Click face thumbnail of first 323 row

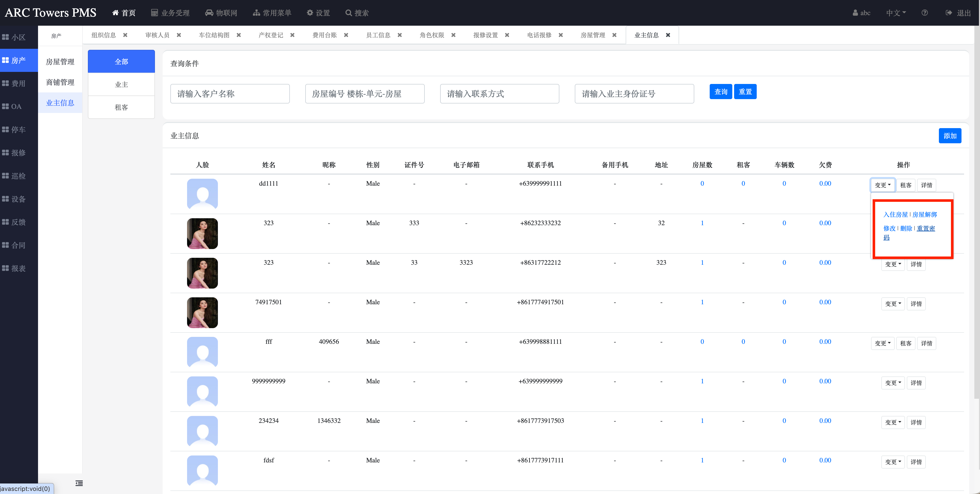(x=202, y=233)
